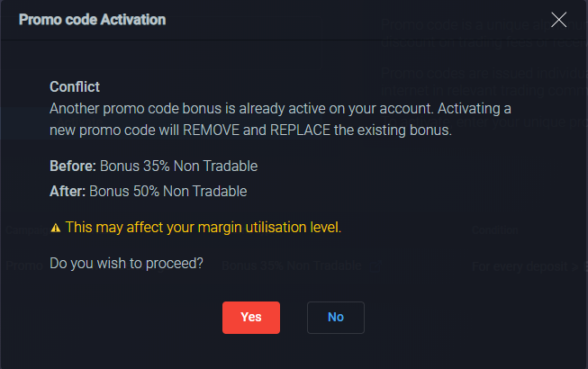Select the Conflict heading text
Screen dimensions: 588x369
point(75,87)
